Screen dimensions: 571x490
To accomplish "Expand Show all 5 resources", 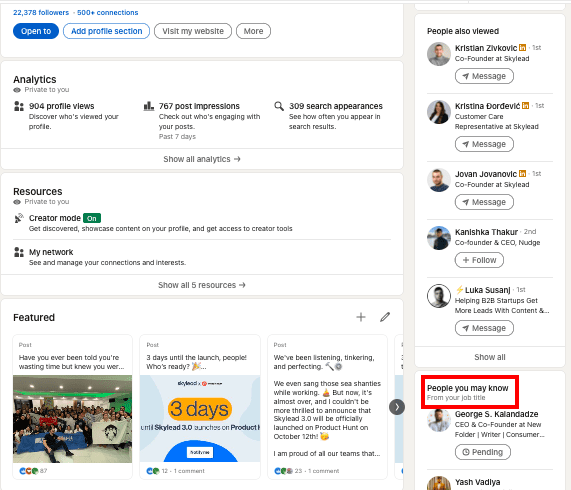I will [202, 285].
